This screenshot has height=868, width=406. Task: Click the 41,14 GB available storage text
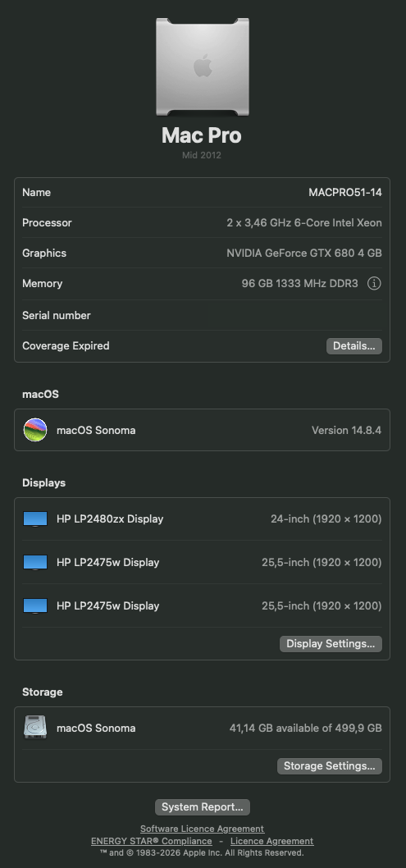(x=305, y=728)
